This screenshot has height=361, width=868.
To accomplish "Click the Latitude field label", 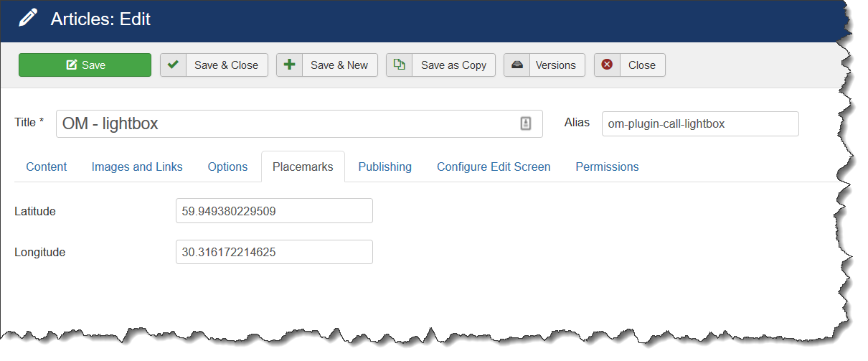I will [x=35, y=211].
